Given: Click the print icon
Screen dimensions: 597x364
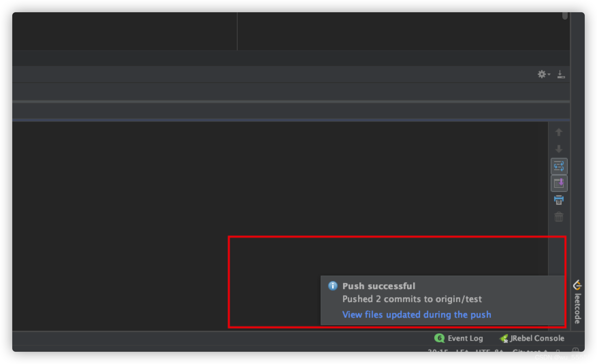Looking at the screenshot, I should (559, 200).
